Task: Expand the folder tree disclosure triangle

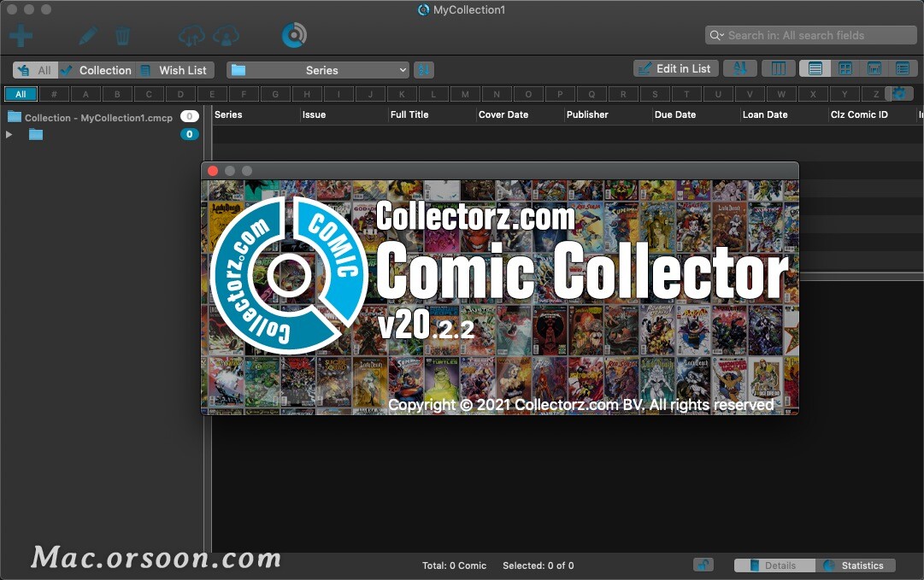Action: click(x=9, y=134)
